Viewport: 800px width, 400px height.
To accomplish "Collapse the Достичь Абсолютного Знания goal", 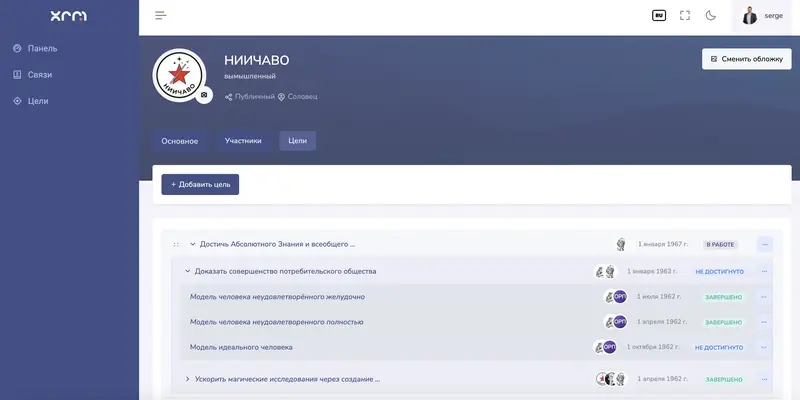I will tap(192, 244).
